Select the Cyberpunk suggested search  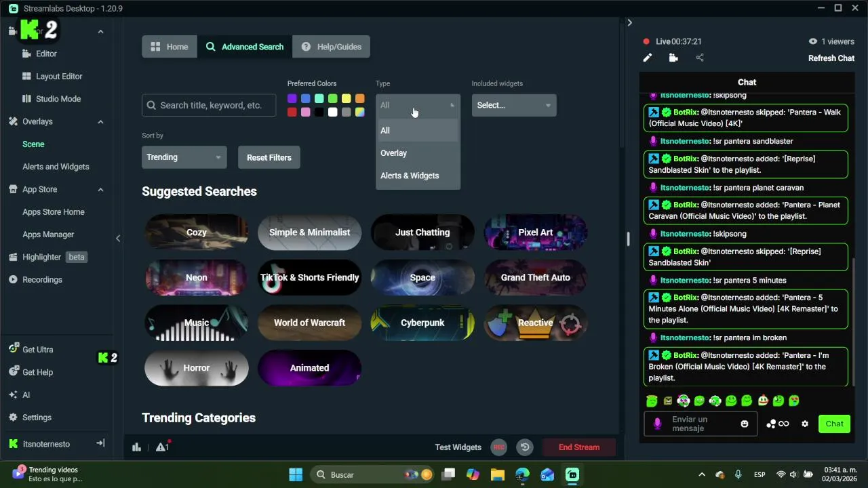(x=422, y=323)
